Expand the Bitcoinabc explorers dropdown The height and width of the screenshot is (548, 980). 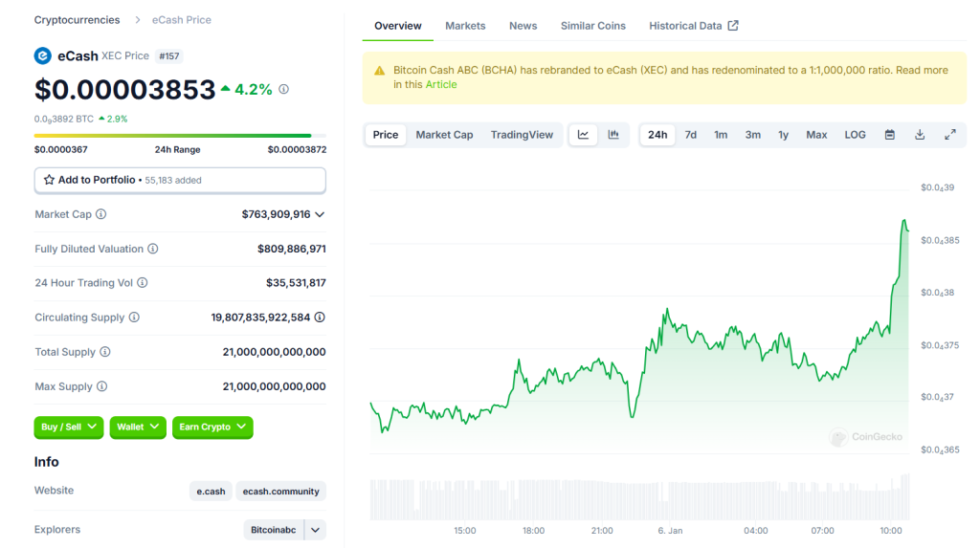(x=316, y=530)
